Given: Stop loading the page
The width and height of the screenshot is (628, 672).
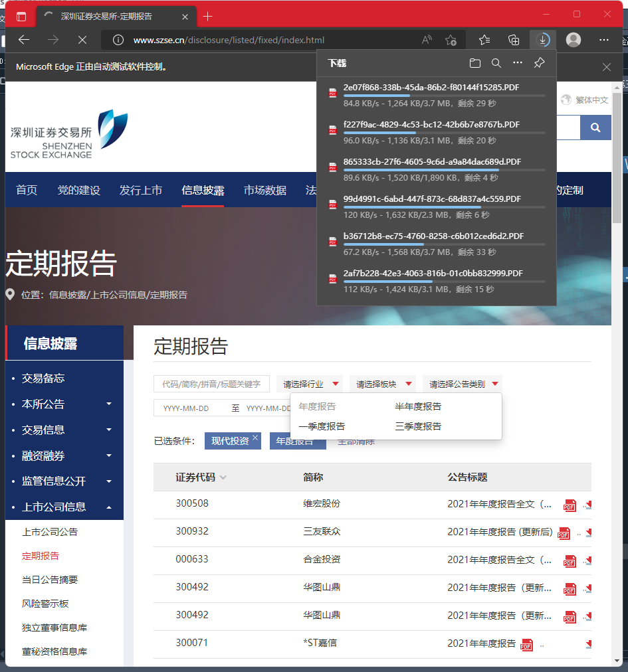Looking at the screenshot, I should point(82,40).
